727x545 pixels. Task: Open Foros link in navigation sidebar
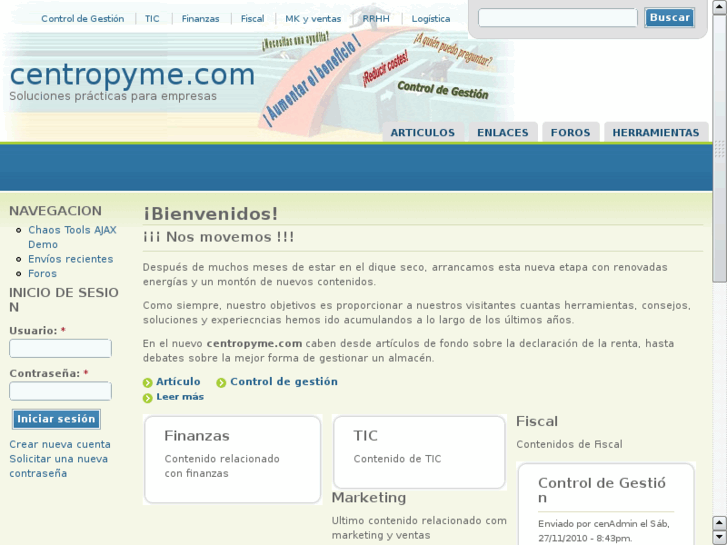pos(42,274)
